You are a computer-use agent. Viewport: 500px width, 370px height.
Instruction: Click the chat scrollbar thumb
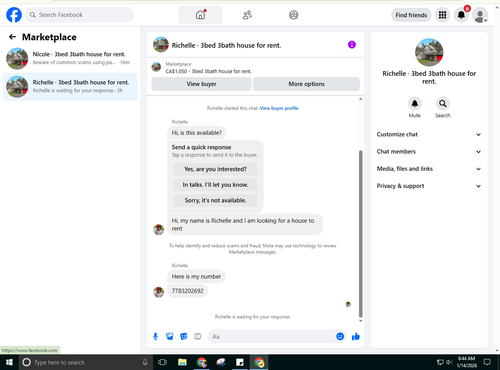point(360,233)
